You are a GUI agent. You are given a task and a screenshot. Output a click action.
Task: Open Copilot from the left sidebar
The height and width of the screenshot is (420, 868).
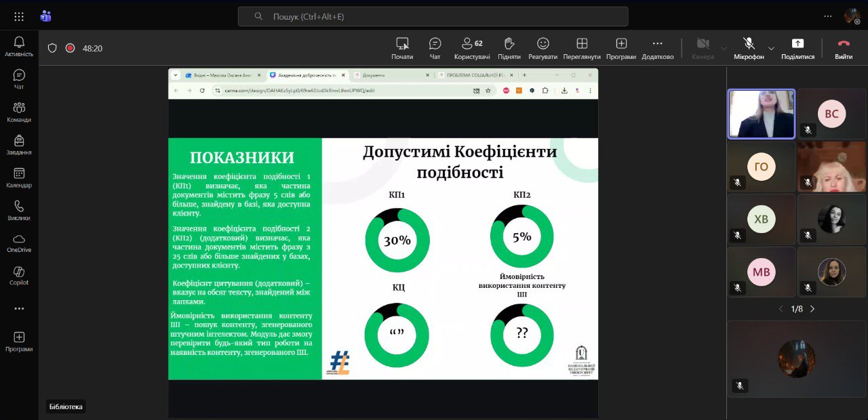click(19, 276)
